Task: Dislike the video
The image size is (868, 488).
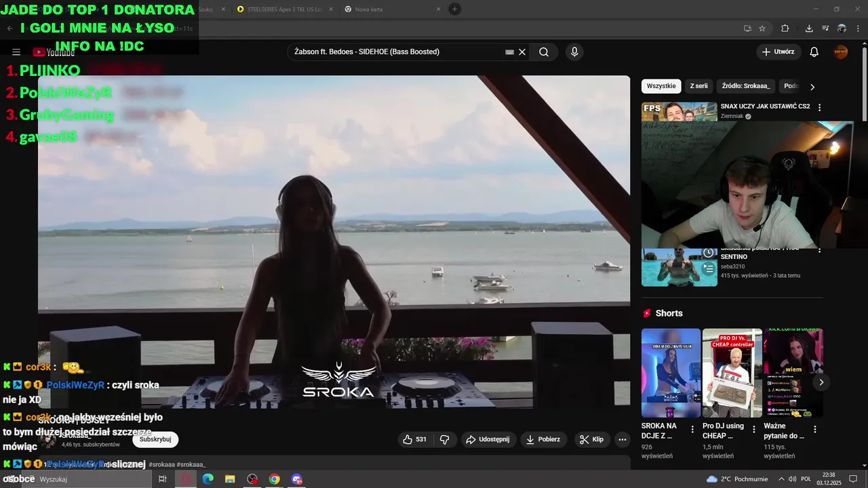Action: click(x=445, y=439)
